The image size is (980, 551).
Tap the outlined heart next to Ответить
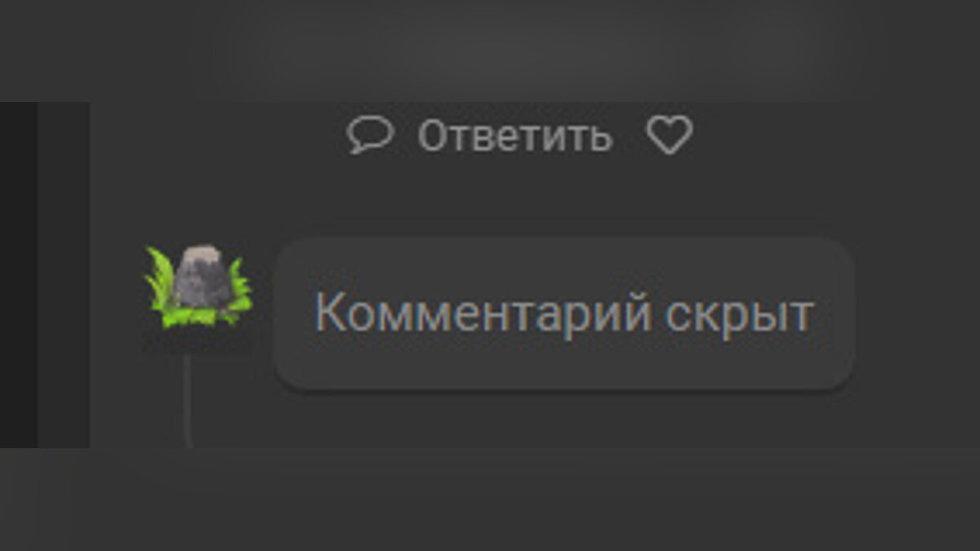pyautogui.click(x=670, y=136)
